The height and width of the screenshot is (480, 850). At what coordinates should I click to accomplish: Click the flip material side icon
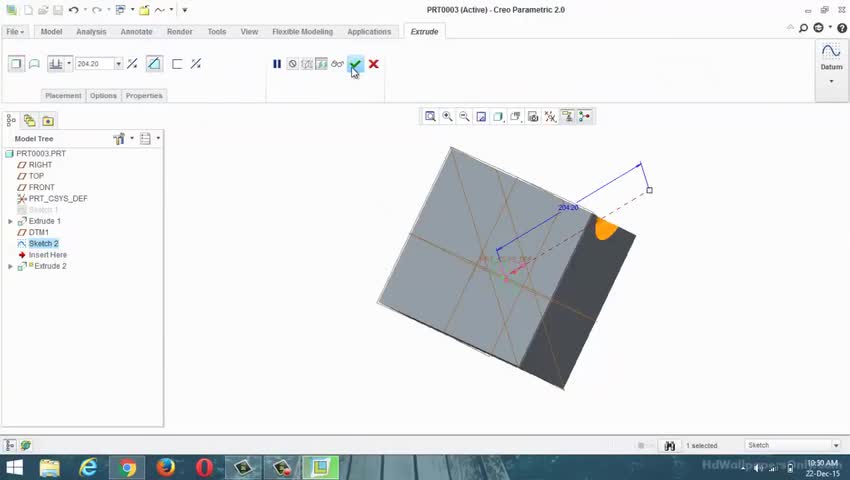tap(196, 64)
